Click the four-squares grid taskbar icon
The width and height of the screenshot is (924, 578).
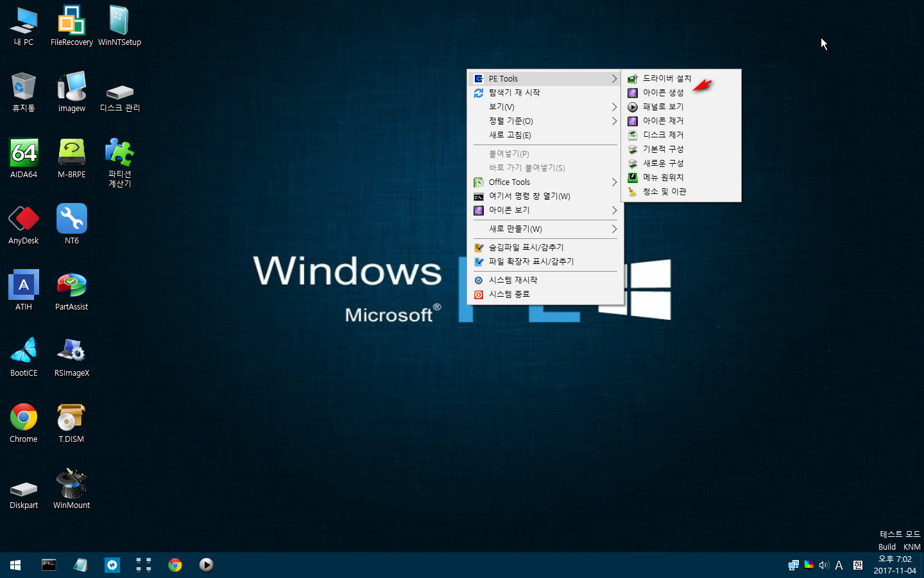click(143, 565)
